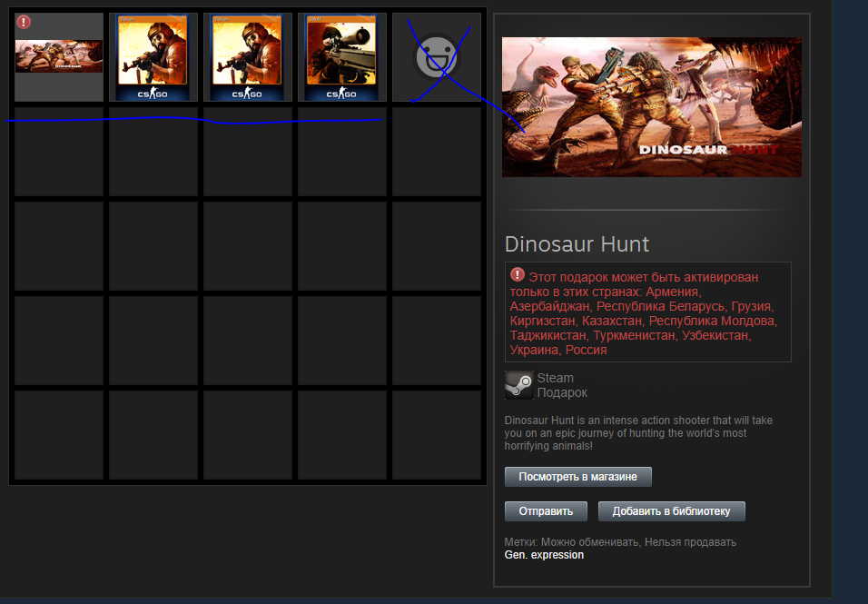Click the Метки: Можно обменивать tags line
The image size is (868, 604).
click(620, 542)
